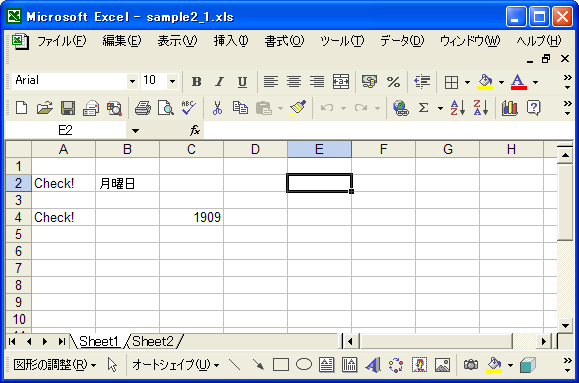Run spelling check
The image size is (579, 383).
[188, 108]
